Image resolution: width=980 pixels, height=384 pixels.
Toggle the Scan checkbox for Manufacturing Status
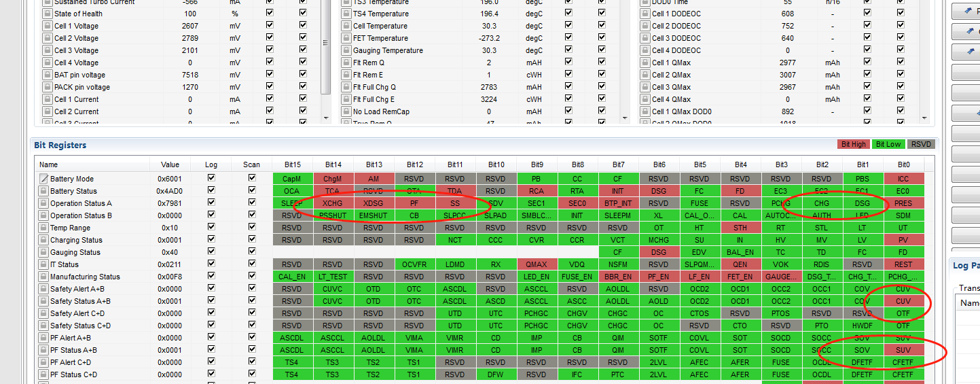252,276
